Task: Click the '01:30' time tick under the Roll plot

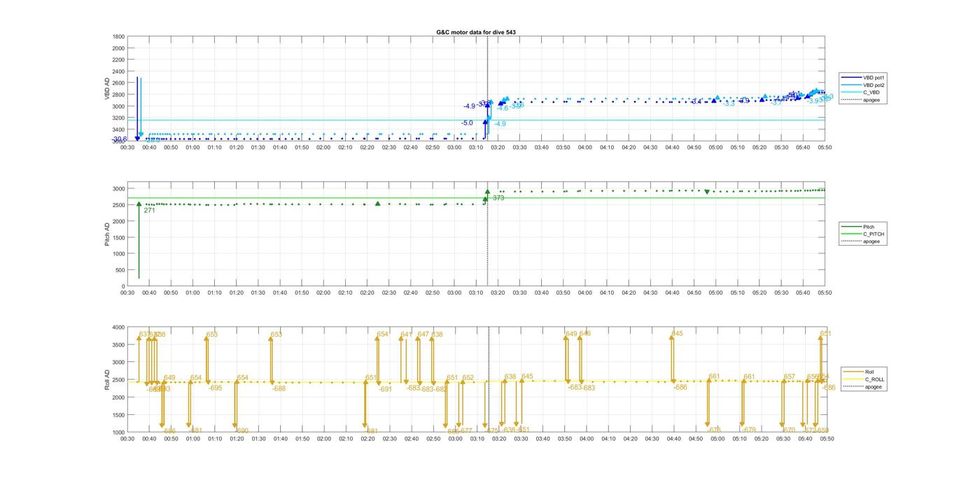Action: [x=258, y=439]
